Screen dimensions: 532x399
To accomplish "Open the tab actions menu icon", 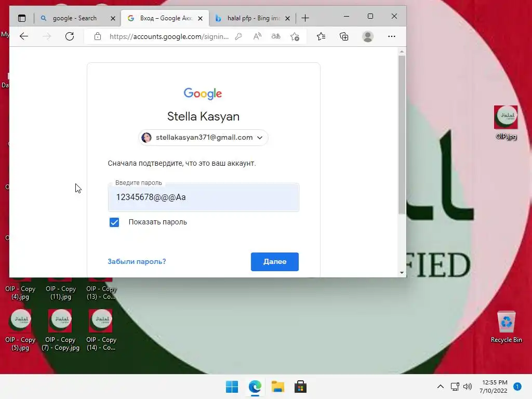I will (x=22, y=18).
